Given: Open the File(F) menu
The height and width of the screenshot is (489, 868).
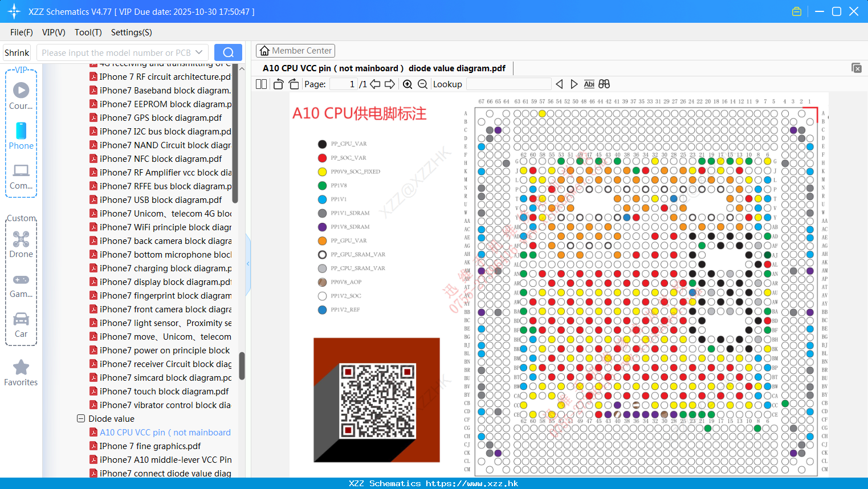Looking at the screenshot, I should click(x=22, y=32).
